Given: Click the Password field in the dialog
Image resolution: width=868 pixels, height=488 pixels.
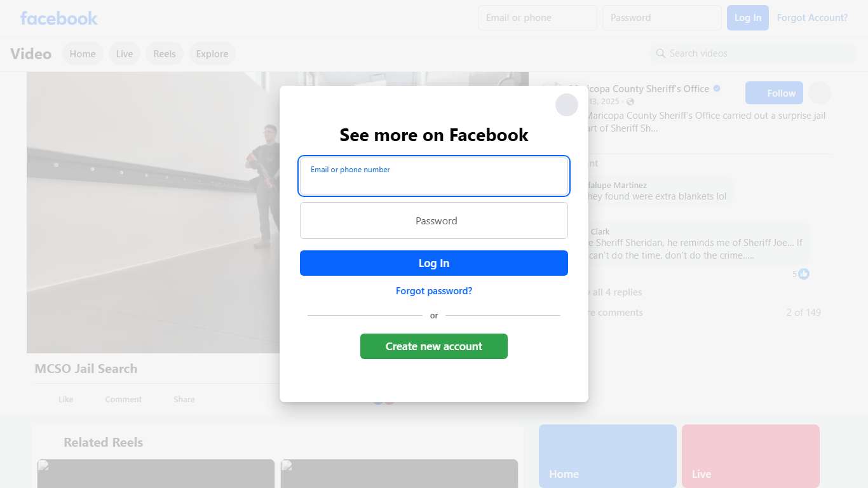Looking at the screenshot, I should [x=434, y=220].
